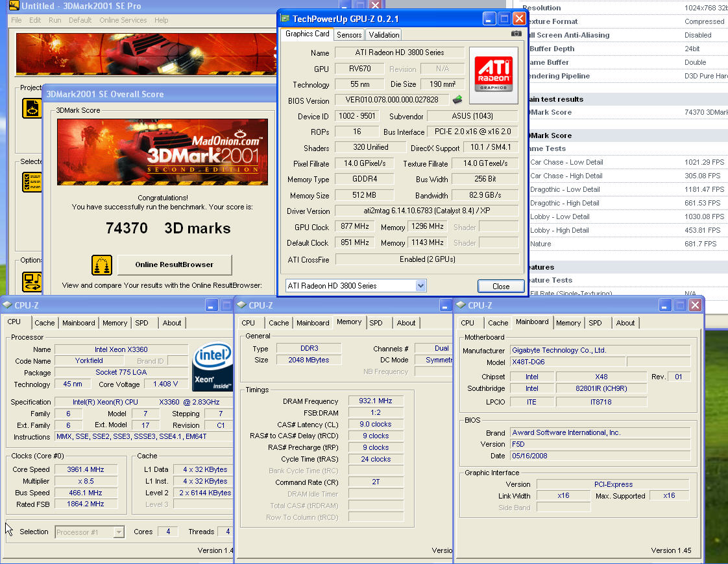Screen dimensions: 728x564
Task: Minimize the GPU-Z window
Action: coord(489,19)
